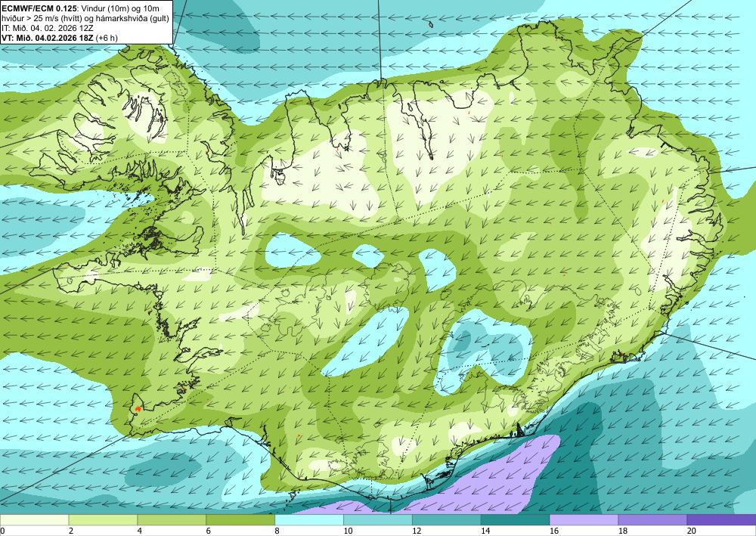Click the legend scale label "8"
Screen dimensions: 756x536
tap(277, 531)
